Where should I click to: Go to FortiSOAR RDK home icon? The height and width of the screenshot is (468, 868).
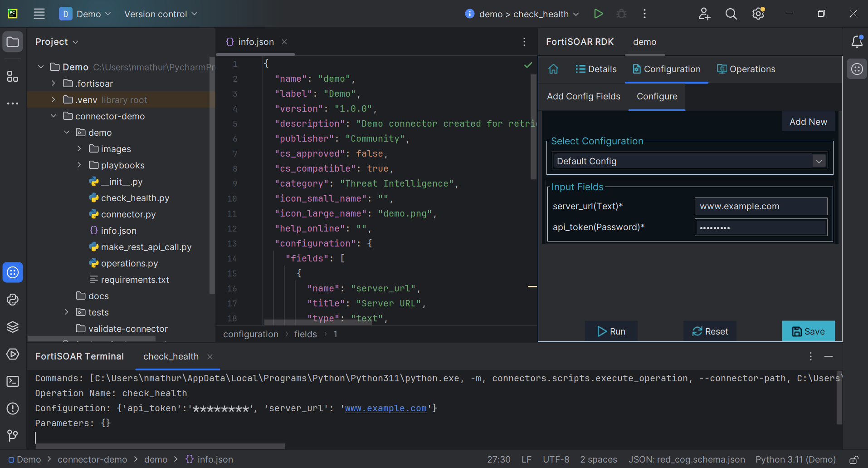553,69
